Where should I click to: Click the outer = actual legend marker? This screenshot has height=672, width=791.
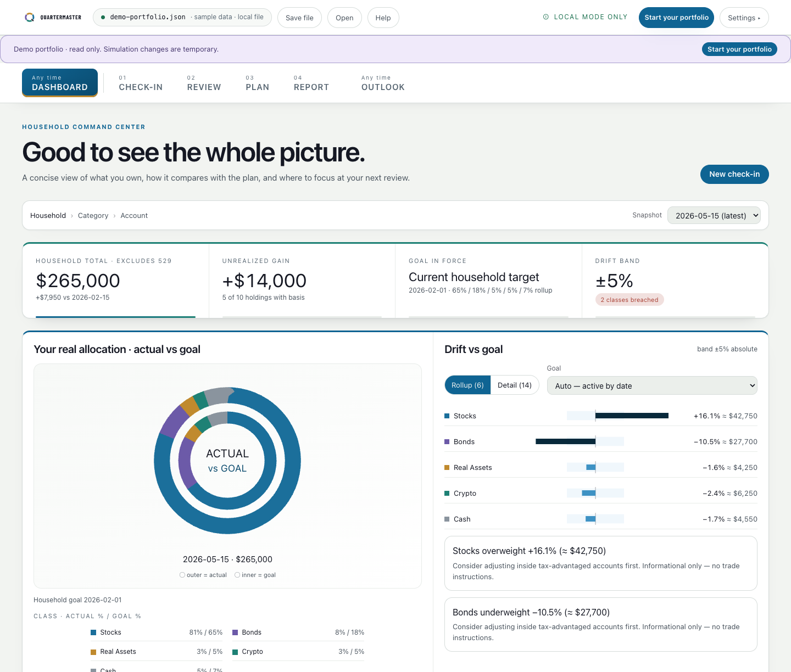point(182,575)
